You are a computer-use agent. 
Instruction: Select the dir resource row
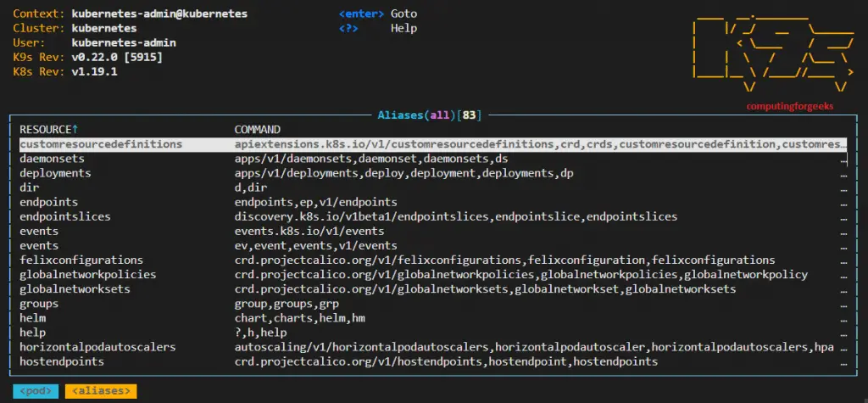433,188
